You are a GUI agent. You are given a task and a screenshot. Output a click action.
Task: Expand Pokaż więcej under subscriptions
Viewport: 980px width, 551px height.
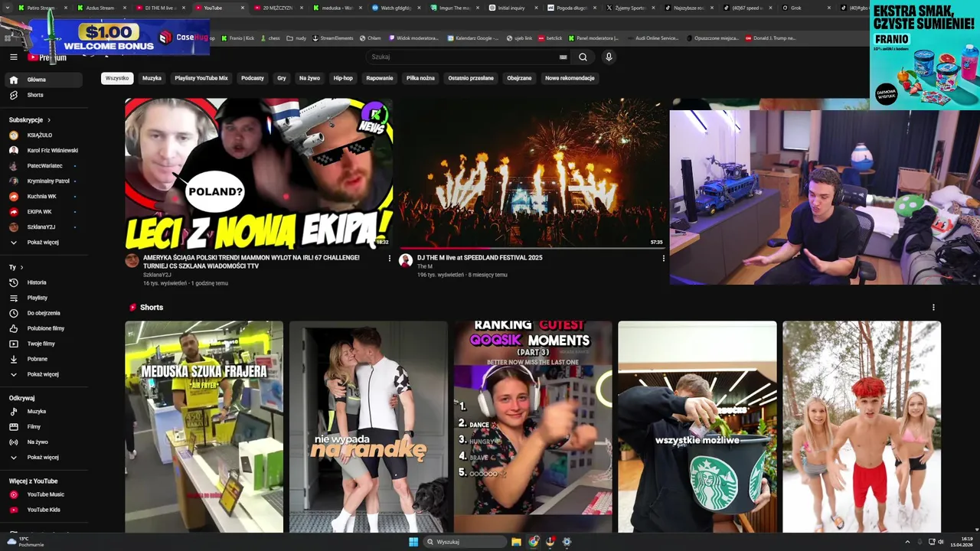coord(44,243)
